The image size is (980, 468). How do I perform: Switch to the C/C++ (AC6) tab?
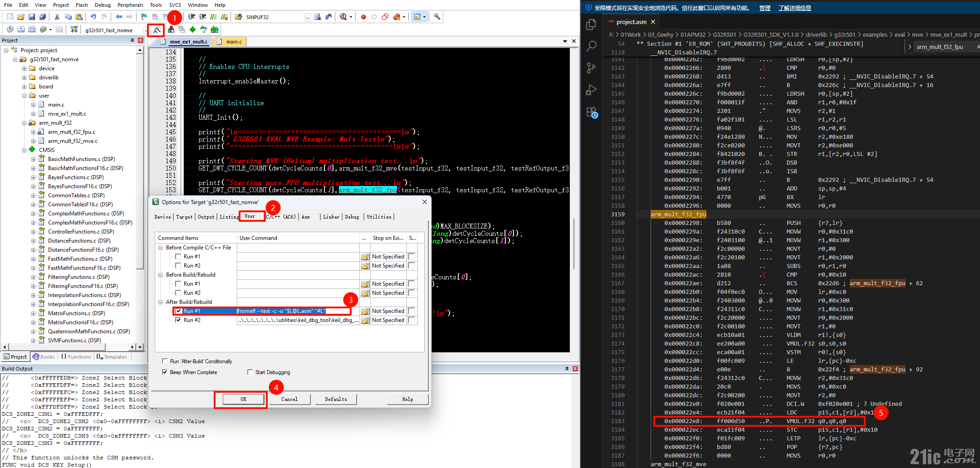280,217
